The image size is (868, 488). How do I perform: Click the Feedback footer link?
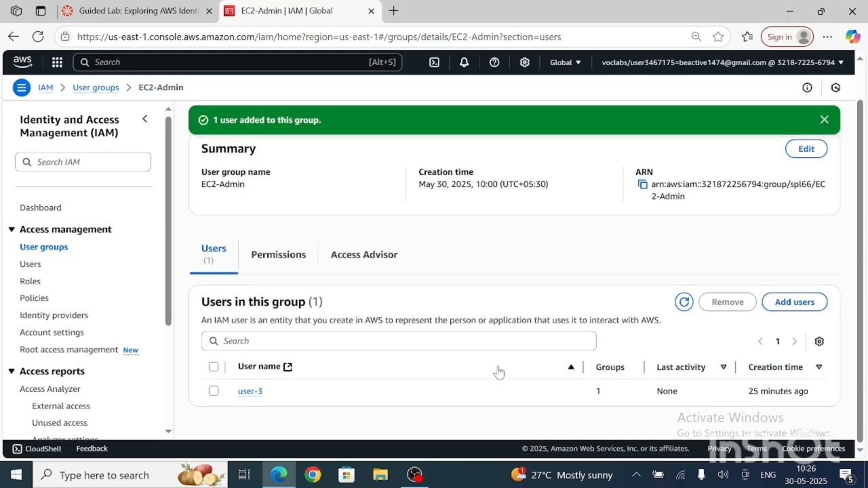click(x=92, y=449)
